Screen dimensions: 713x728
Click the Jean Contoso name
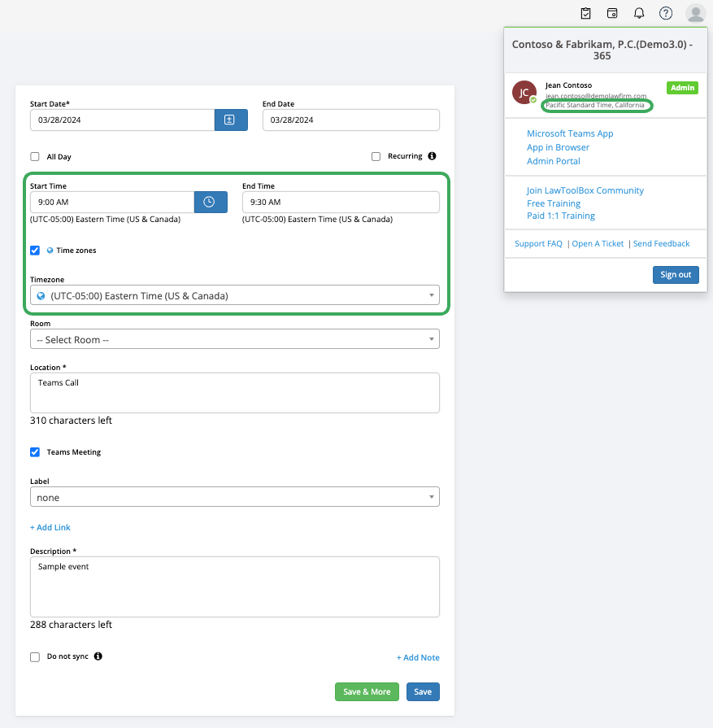click(568, 85)
